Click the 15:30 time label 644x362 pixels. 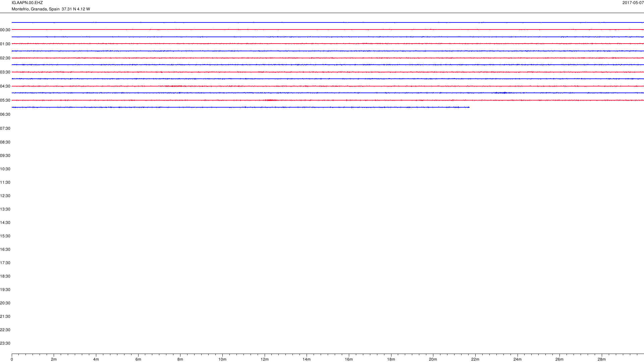(x=5, y=236)
